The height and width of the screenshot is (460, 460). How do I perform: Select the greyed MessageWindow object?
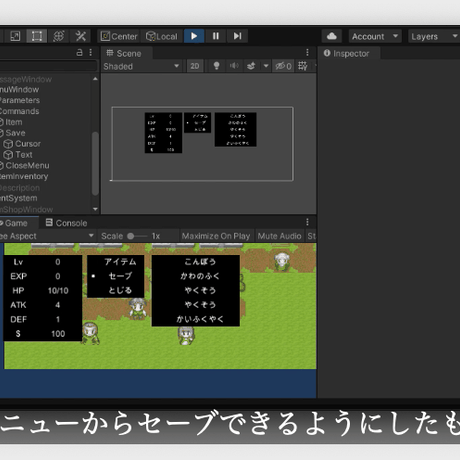point(26,79)
